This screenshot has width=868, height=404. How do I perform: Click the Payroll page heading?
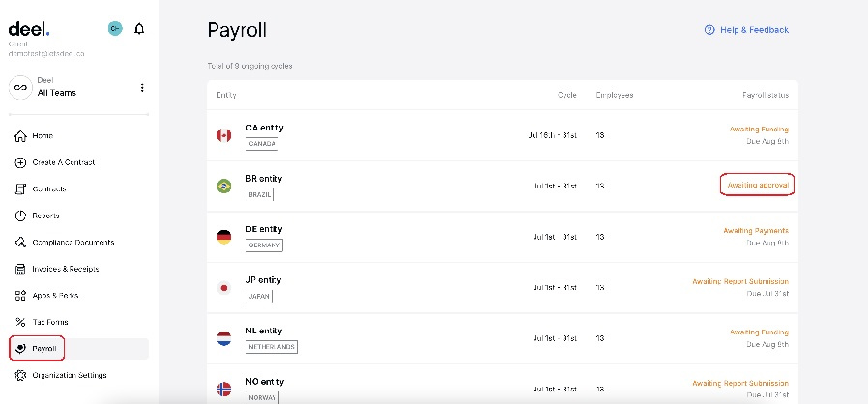click(x=237, y=30)
